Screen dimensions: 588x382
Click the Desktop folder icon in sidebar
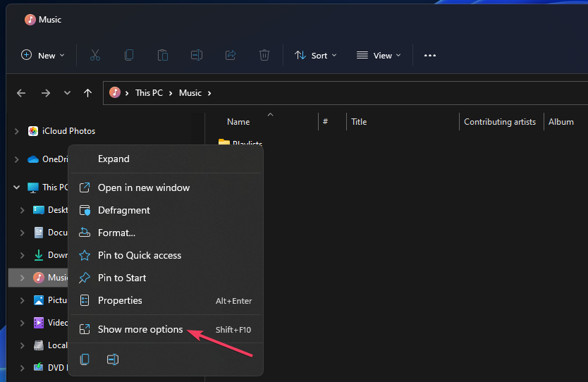[x=39, y=210]
